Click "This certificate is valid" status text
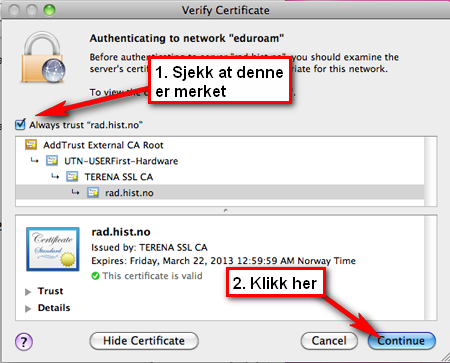450x363 pixels. 152,276
